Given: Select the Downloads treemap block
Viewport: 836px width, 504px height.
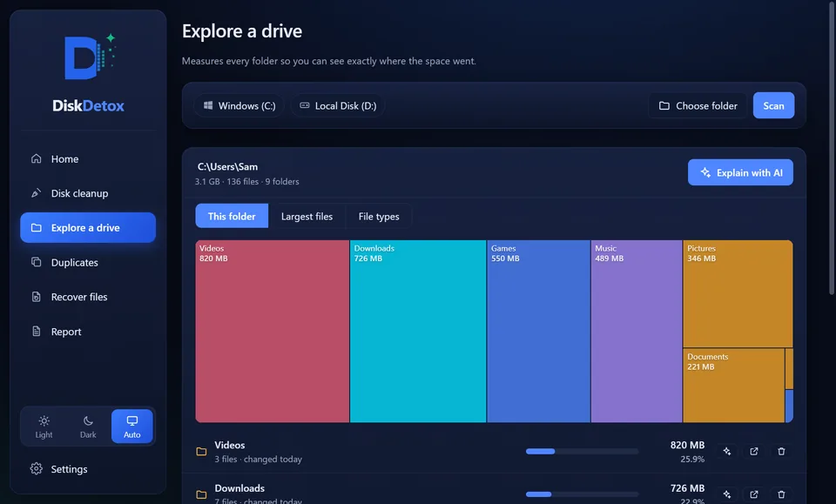Looking at the screenshot, I should click(418, 332).
